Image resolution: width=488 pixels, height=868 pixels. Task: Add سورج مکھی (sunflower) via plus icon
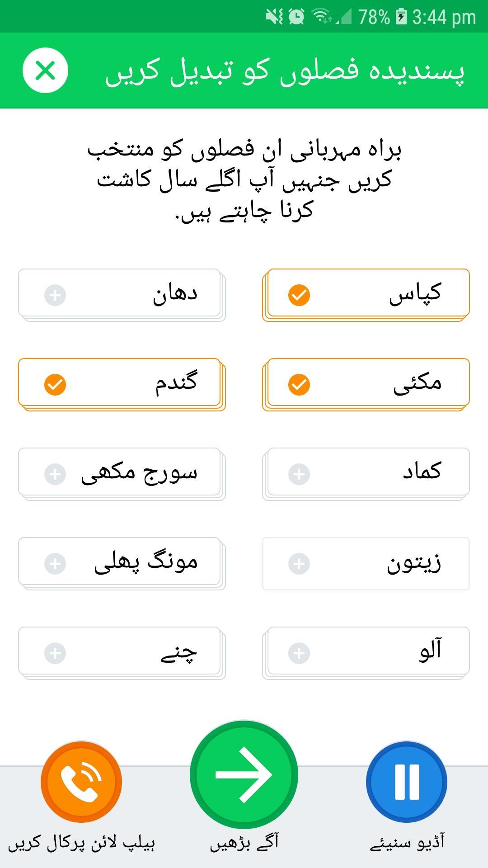point(55,474)
